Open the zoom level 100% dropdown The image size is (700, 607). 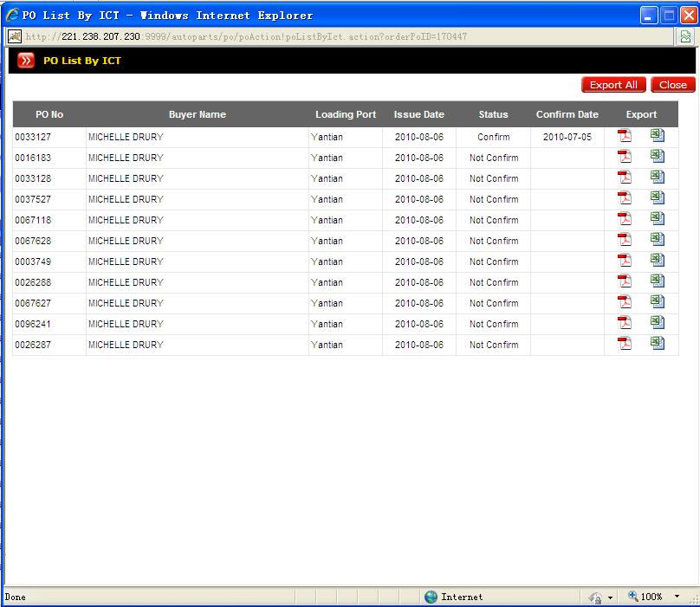click(x=677, y=597)
